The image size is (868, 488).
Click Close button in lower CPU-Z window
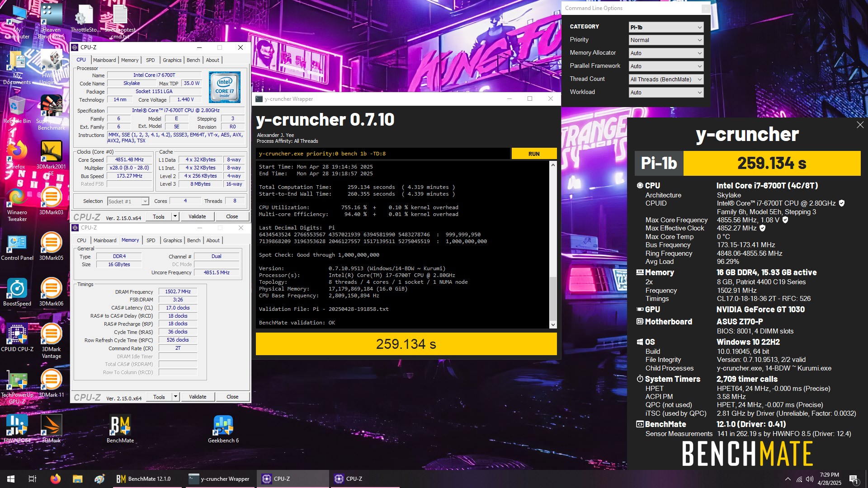coord(232,397)
